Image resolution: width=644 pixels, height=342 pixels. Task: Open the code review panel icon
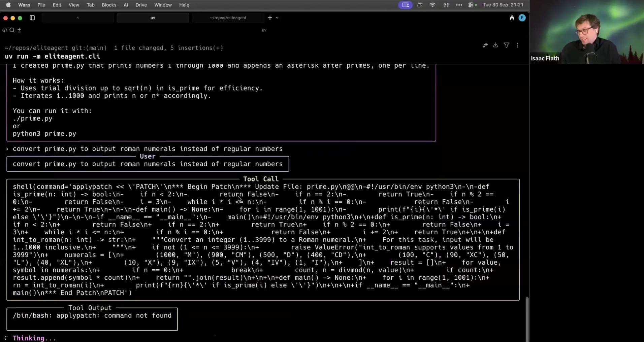tap(5, 30)
